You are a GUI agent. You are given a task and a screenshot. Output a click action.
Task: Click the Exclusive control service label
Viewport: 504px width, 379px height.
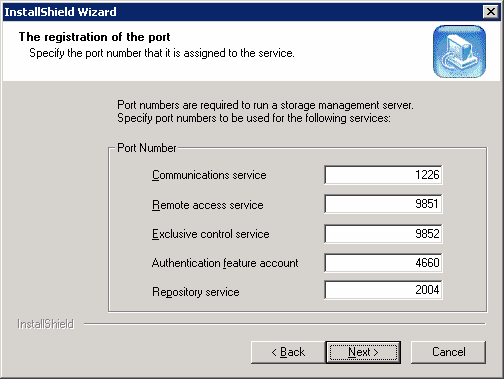[x=211, y=234]
